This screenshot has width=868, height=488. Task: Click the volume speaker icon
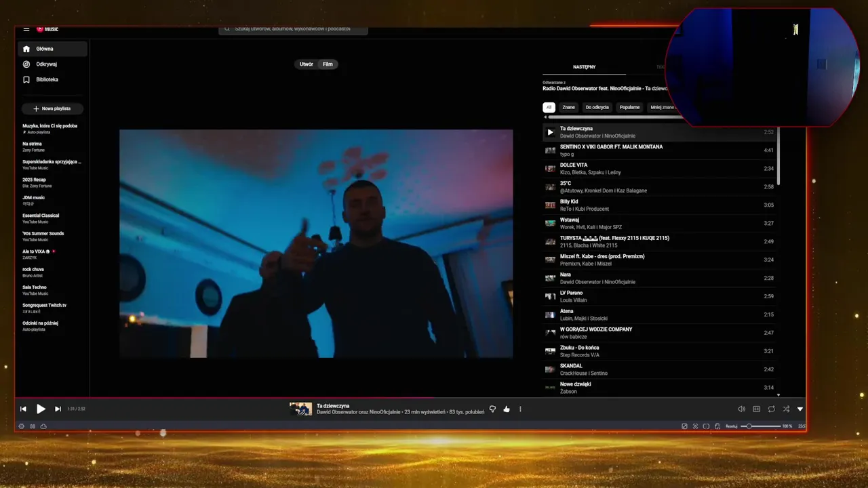click(741, 409)
